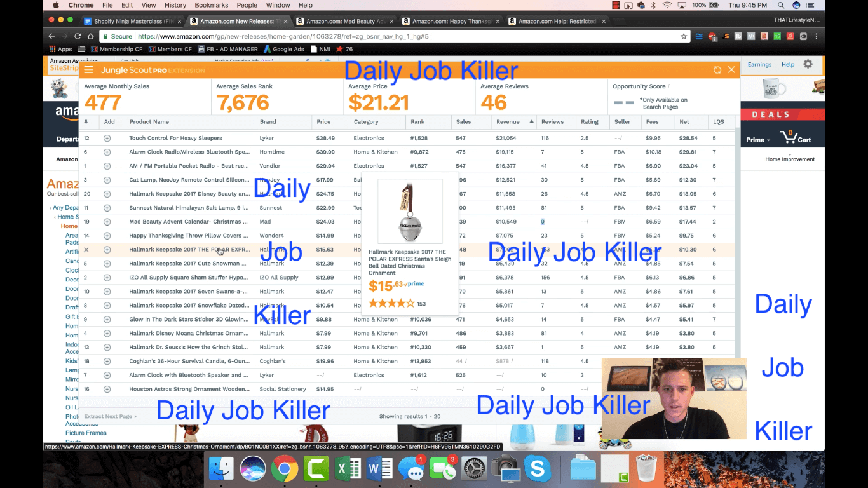
Task: Open Microsoft Word from the dock
Action: (x=379, y=469)
